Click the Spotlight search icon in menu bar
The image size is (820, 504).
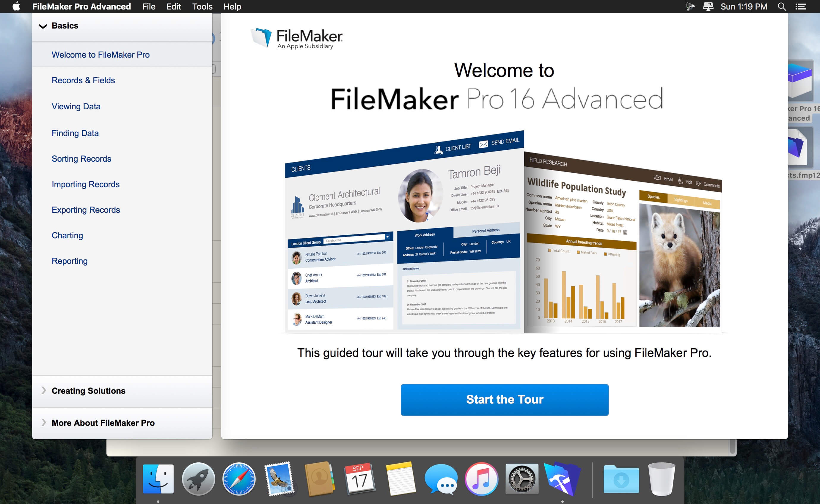click(783, 7)
